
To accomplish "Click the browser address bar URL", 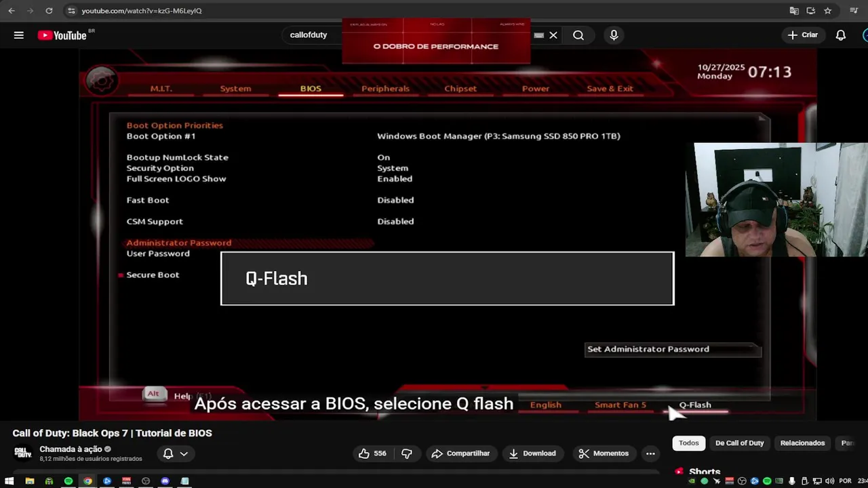I will pos(142,11).
